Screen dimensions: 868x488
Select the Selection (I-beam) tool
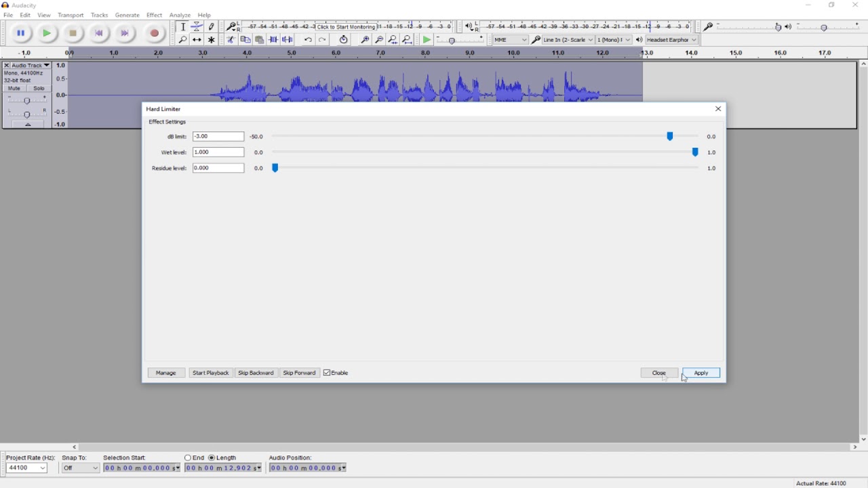coord(183,26)
